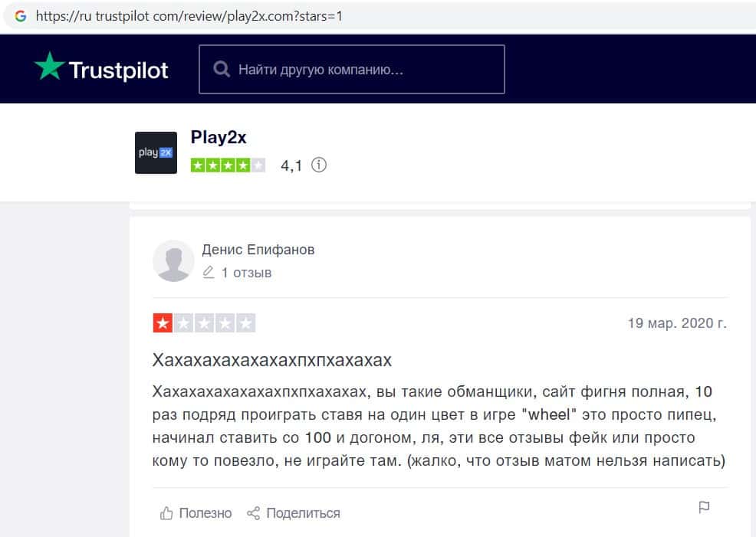Viewport: 756px width, 537px height.
Task: Open the rating info icon beside 4,1
Action: point(319,165)
